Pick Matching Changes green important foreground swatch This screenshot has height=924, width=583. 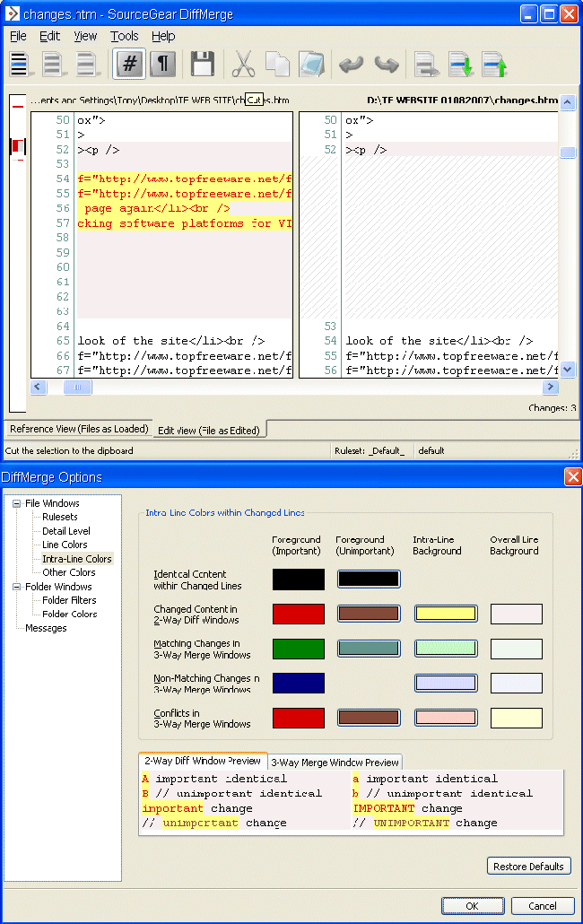point(299,649)
